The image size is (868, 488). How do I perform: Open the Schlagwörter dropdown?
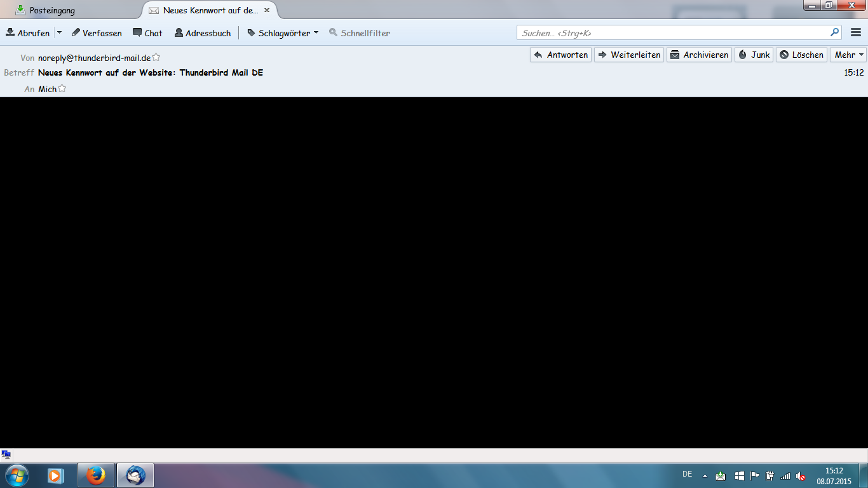coord(283,33)
